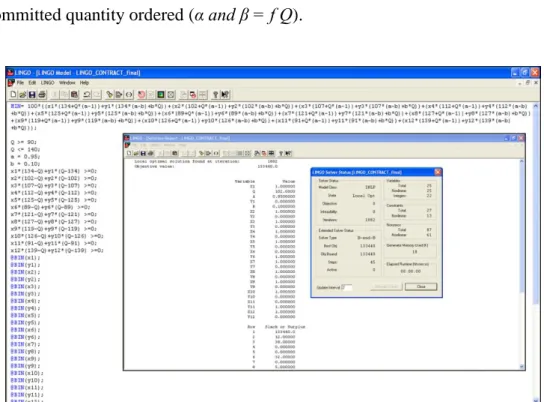Click 'Elapsed Runtime' value 00:00:00
Screen dimensions: 544x402
410,271
